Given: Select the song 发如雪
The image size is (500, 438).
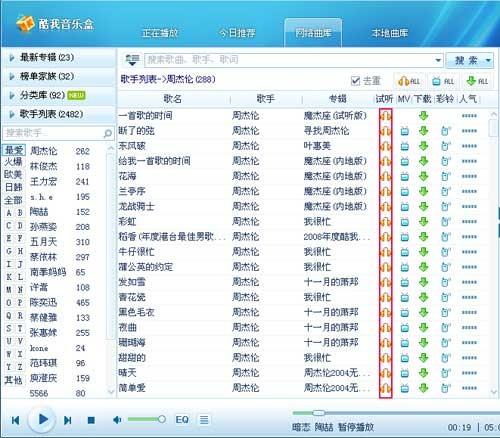Looking at the screenshot, I should point(132,282).
